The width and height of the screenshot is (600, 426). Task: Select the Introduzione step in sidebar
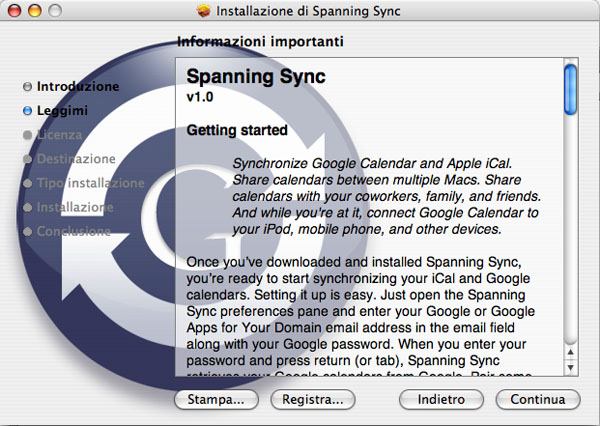point(78,87)
